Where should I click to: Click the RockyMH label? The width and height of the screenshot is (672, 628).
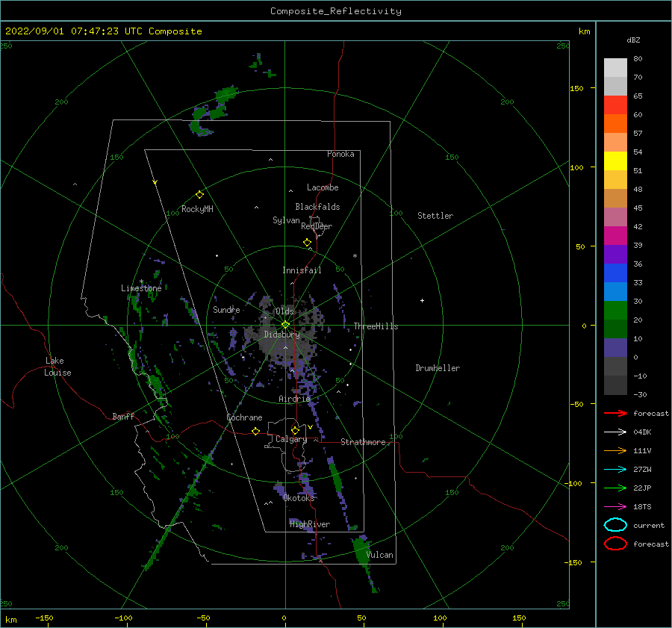click(197, 209)
